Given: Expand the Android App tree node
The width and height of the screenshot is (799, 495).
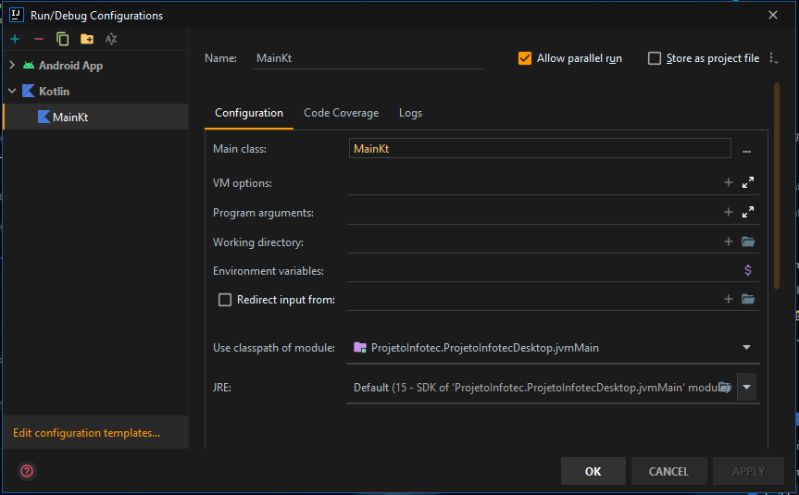Looking at the screenshot, I should (12, 65).
